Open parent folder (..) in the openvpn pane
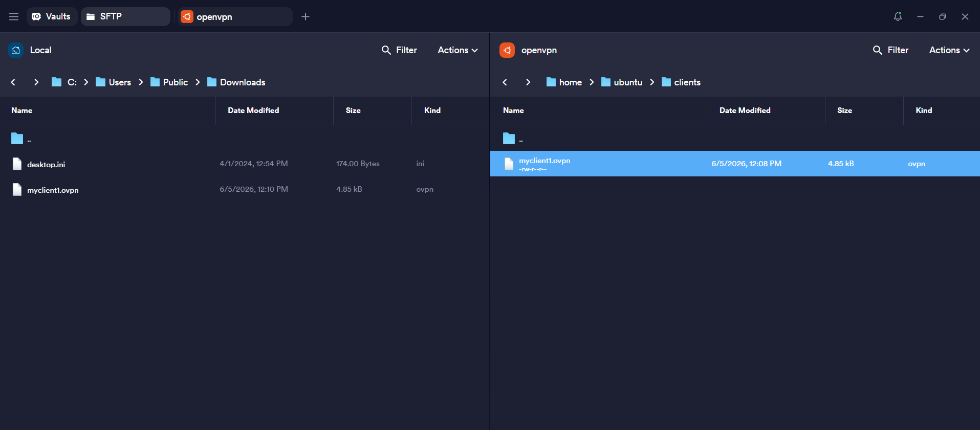This screenshot has height=430, width=980. point(735,138)
